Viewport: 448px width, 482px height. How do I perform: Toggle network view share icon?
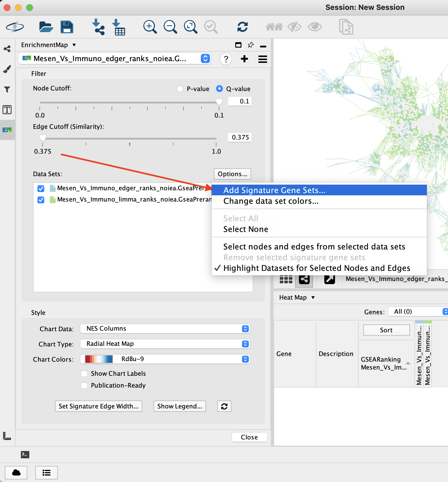[304, 279]
